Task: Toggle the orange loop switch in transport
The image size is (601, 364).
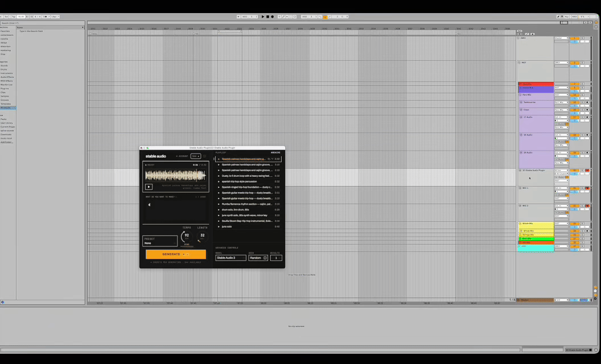Action: click(x=325, y=17)
